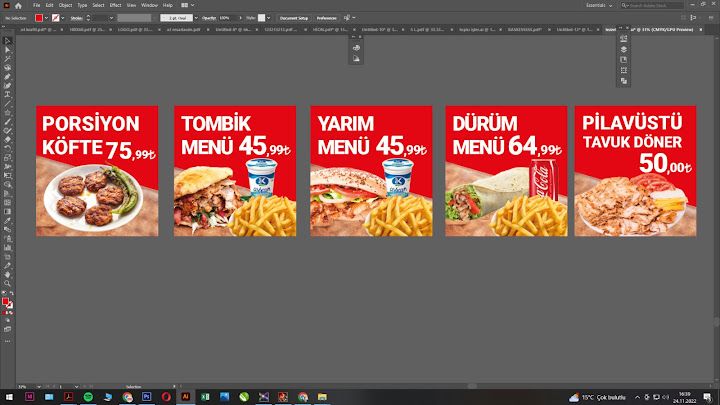
Task: Open the Edit Toolbar three-dots button
Action: (x=7, y=342)
